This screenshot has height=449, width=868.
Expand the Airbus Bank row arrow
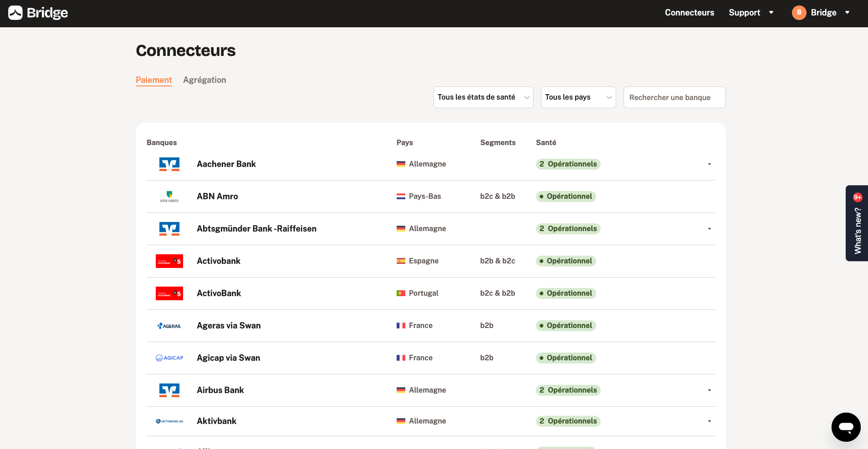tap(710, 390)
